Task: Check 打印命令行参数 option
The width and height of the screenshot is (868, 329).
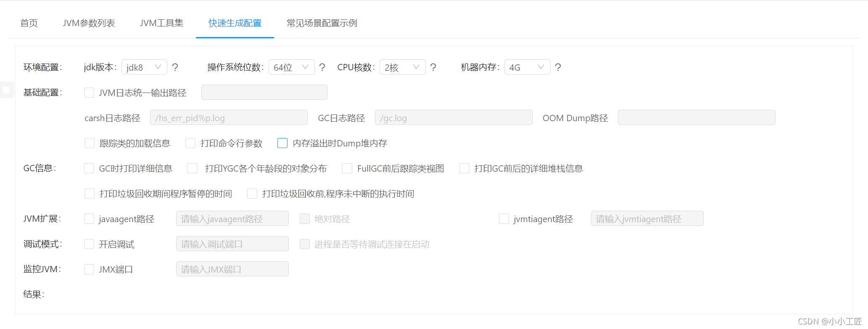Action: (190, 143)
